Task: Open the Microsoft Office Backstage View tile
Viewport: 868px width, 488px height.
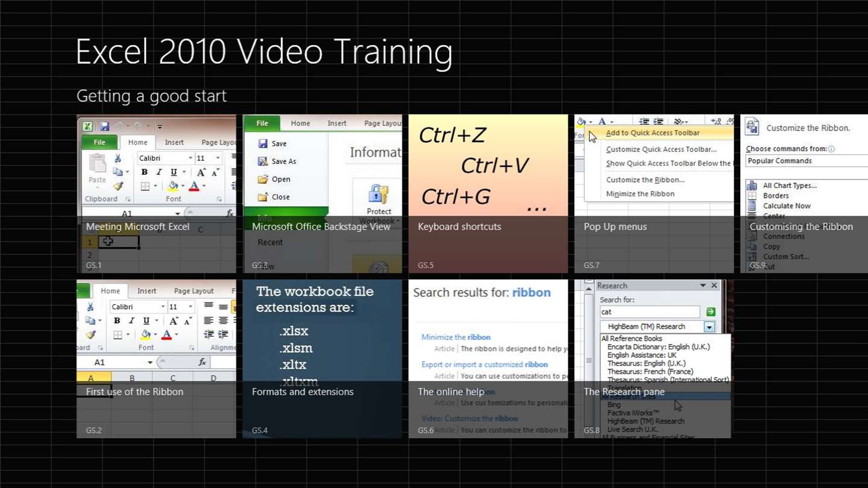Action: (x=322, y=194)
